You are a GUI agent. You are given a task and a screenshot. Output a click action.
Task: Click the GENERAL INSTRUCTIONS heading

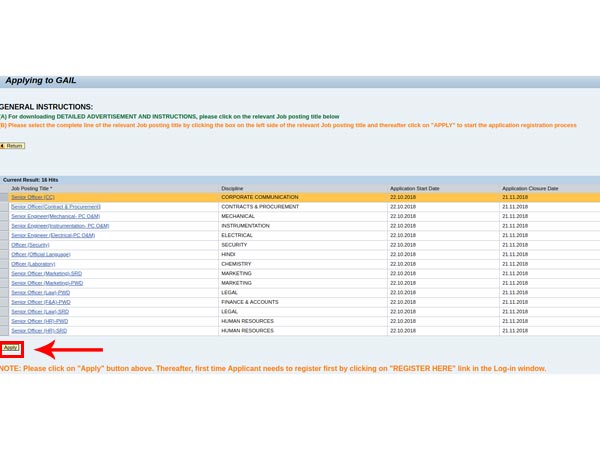[x=46, y=107]
